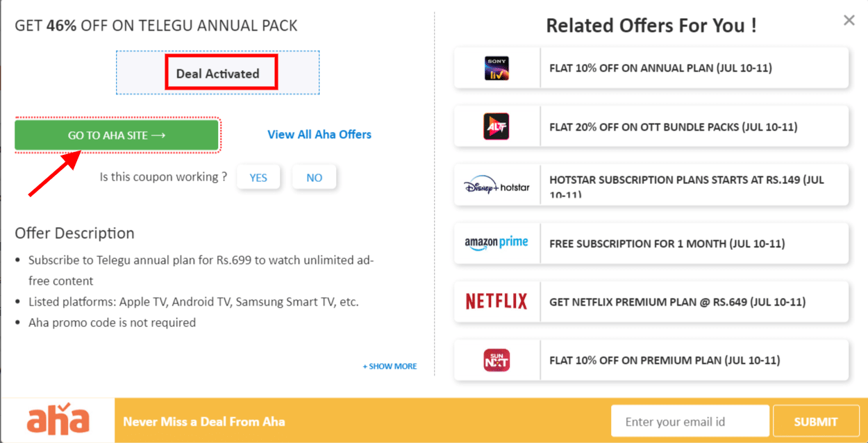Select the Netflix logo
This screenshot has width=868, height=443.
(496, 301)
